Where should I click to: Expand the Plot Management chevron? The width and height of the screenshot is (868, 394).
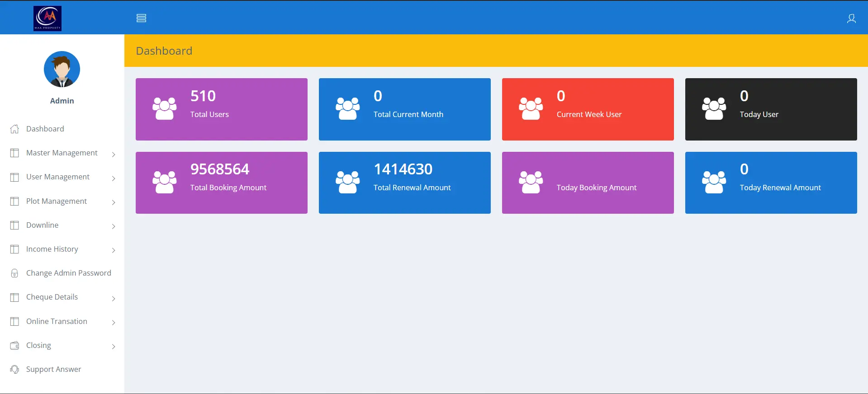[114, 202]
